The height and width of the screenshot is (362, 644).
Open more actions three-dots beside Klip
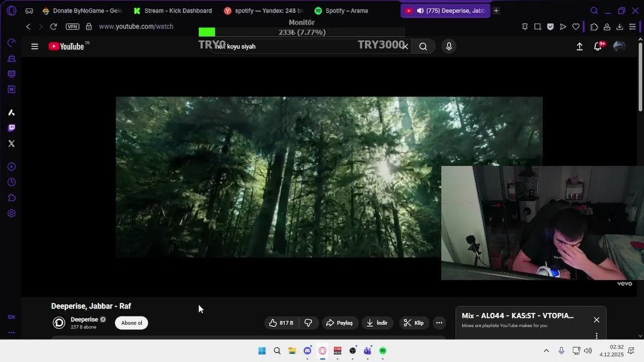click(439, 323)
